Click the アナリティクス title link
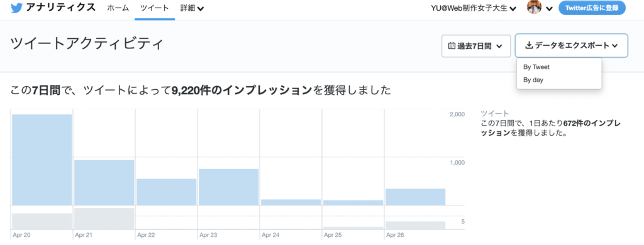Viewport: 644px width, 245px height. click(60, 8)
